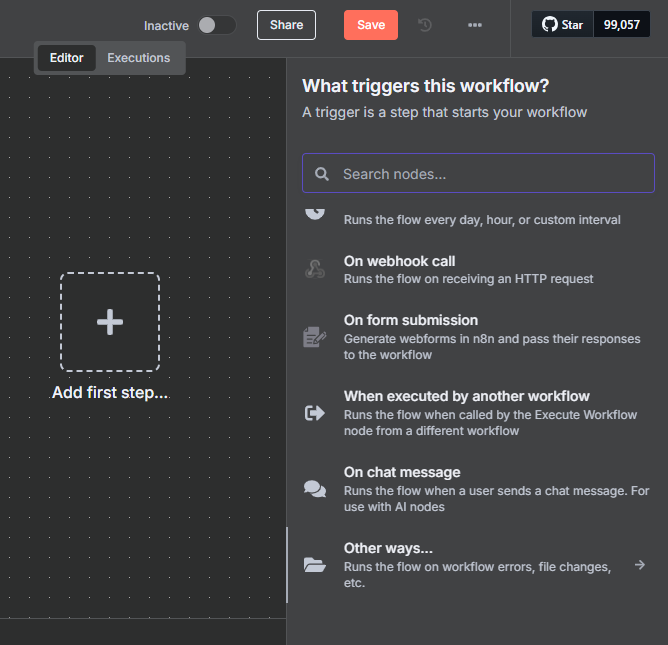Click the chat message bubbles icon
Viewport: 668px width, 645px height.
[x=315, y=489]
